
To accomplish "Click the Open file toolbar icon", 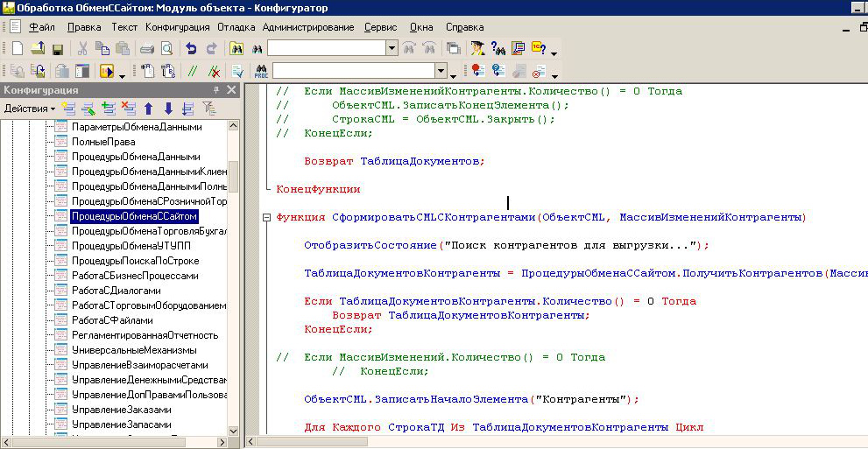I will (x=38, y=49).
